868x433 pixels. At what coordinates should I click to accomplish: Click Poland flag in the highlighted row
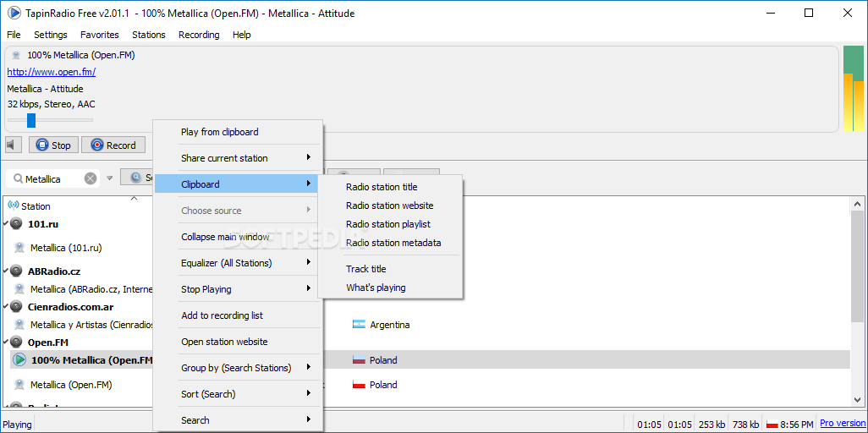click(359, 360)
